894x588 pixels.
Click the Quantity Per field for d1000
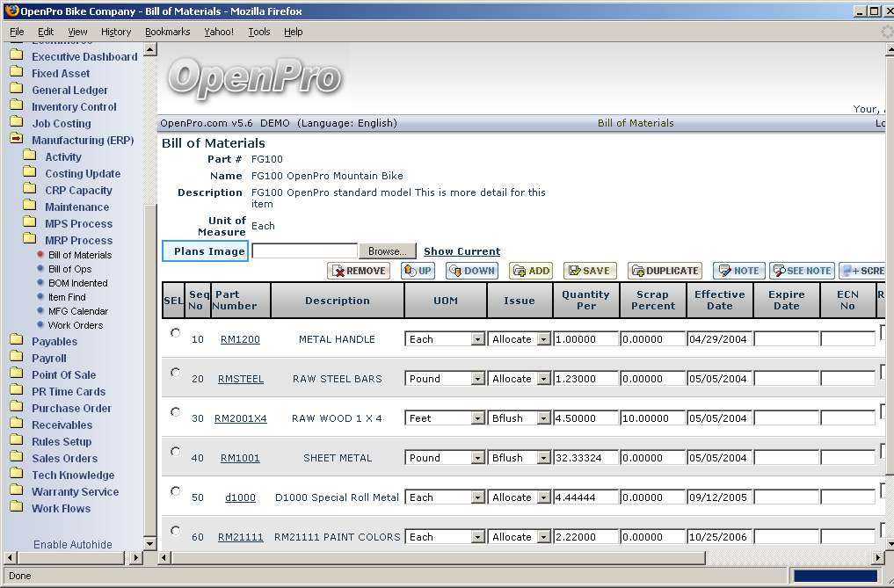click(585, 497)
